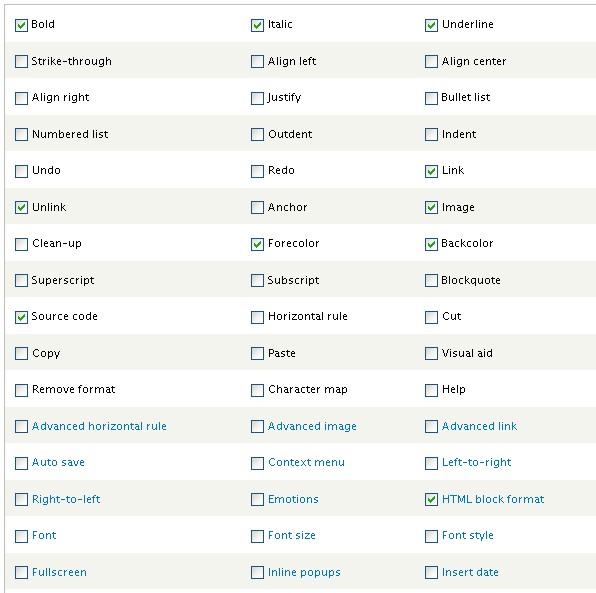The width and height of the screenshot is (596, 593).
Task: Uncheck the Unlink option
Action: pos(21,208)
